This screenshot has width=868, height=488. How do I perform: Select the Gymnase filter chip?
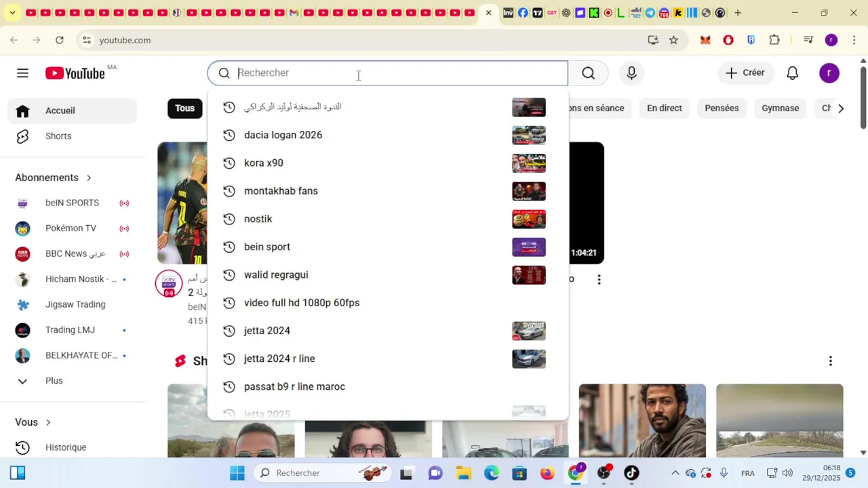(x=780, y=108)
